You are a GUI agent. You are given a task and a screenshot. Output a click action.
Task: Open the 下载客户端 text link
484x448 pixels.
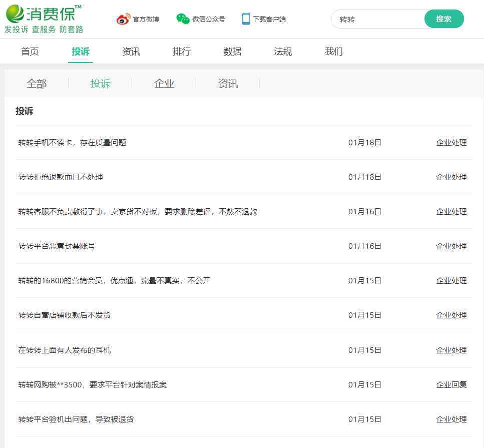[x=269, y=19]
